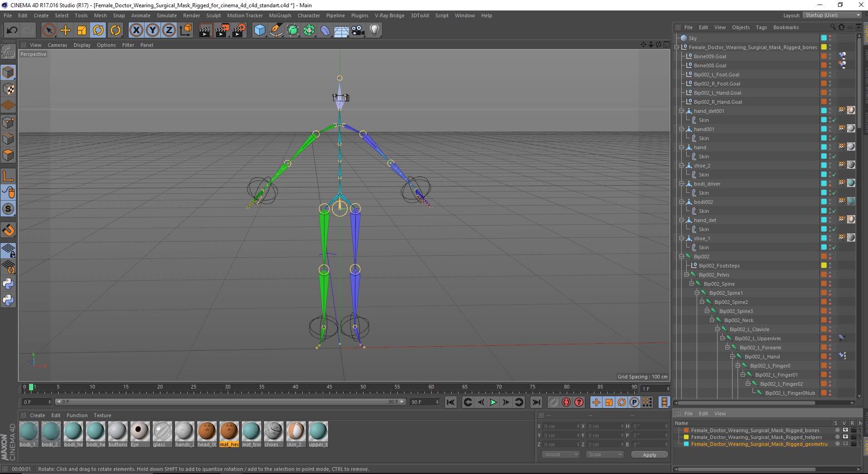The width and height of the screenshot is (868, 474).
Task: Select the Live Selection tool
Action: 49,30
